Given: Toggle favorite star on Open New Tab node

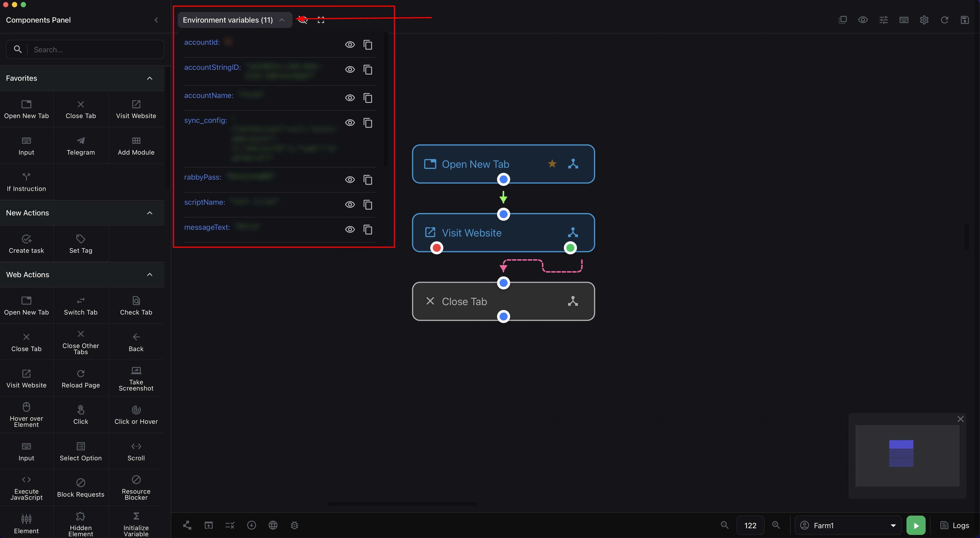Looking at the screenshot, I should (x=552, y=164).
